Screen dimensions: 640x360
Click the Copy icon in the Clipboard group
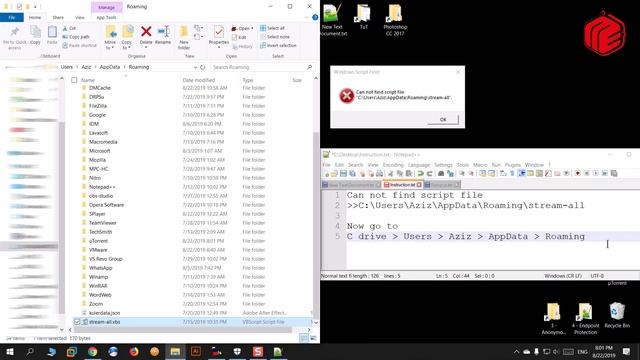pos(36,32)
